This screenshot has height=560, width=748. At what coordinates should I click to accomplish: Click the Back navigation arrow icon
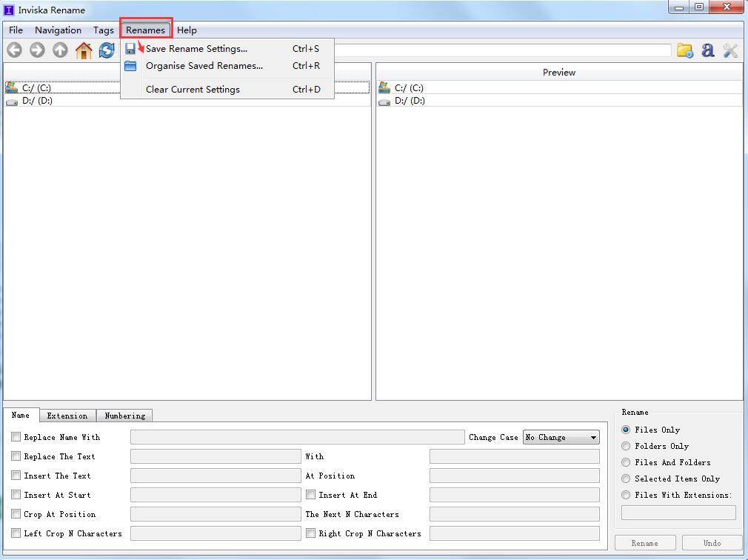coord(14,50)
